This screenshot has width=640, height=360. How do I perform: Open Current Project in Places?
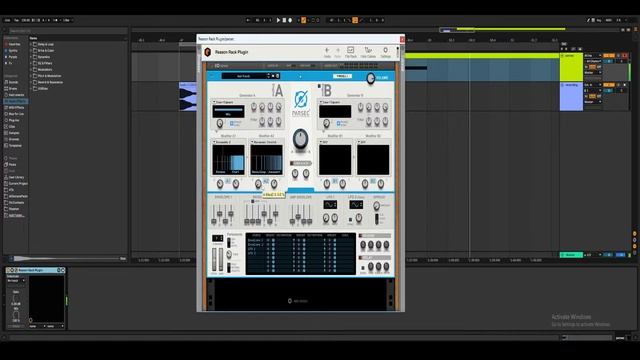16,184
